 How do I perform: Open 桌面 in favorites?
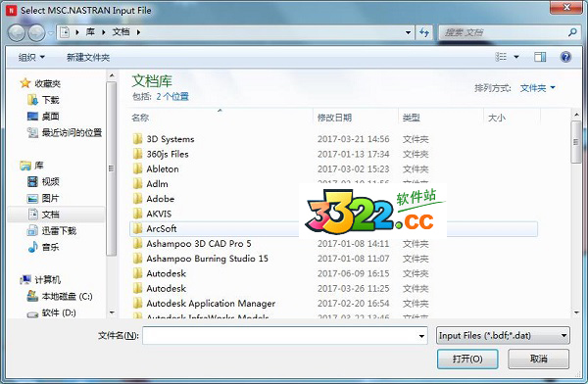(x=43, y=117)
